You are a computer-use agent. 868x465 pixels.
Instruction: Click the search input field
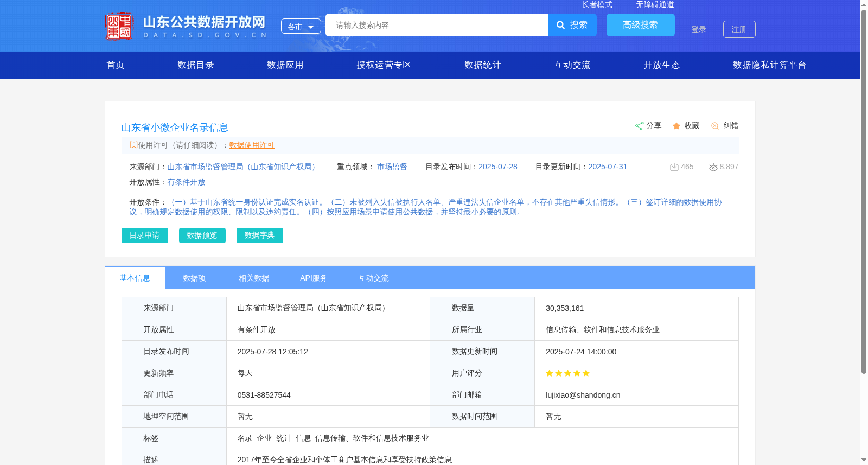(x=437, y=25)
